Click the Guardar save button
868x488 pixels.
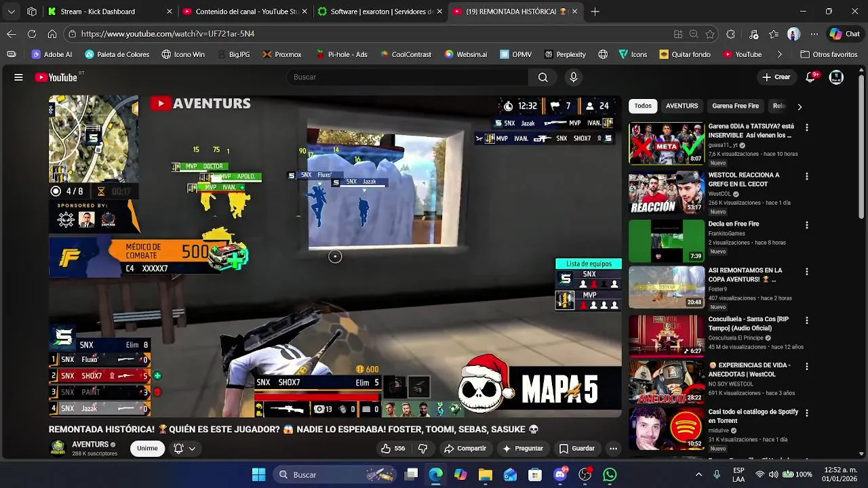[576, 448]
